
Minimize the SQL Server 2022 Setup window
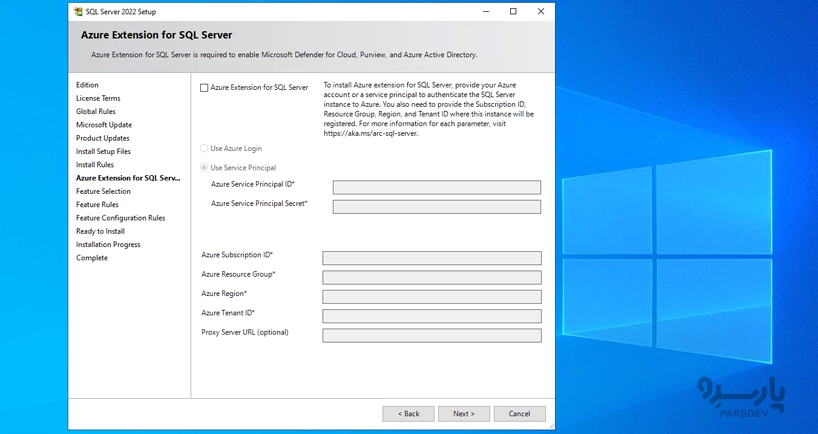pyautogui.click(x=485, y=12)
